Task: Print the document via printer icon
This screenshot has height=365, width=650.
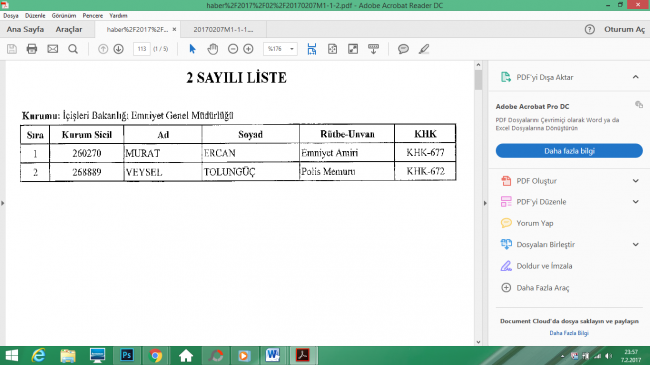Action: point(32,49)
